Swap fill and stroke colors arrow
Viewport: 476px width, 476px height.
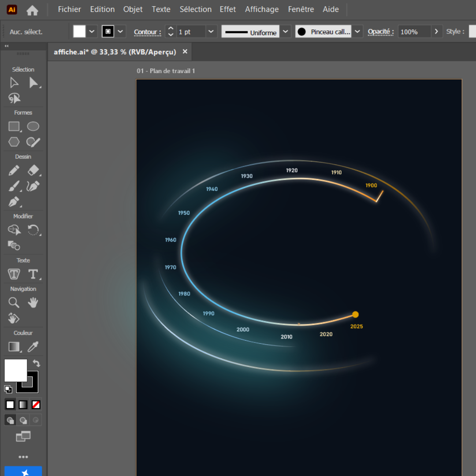pyautogui.click(x=37, y=364)
